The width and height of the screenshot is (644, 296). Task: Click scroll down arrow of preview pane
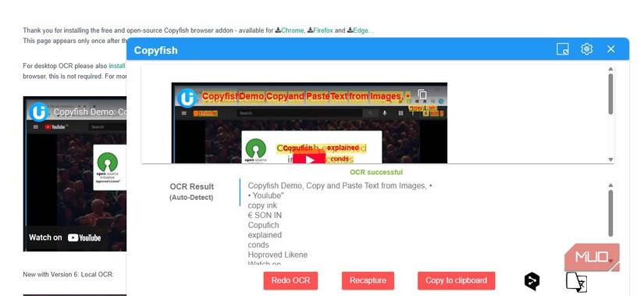point(610,159)
